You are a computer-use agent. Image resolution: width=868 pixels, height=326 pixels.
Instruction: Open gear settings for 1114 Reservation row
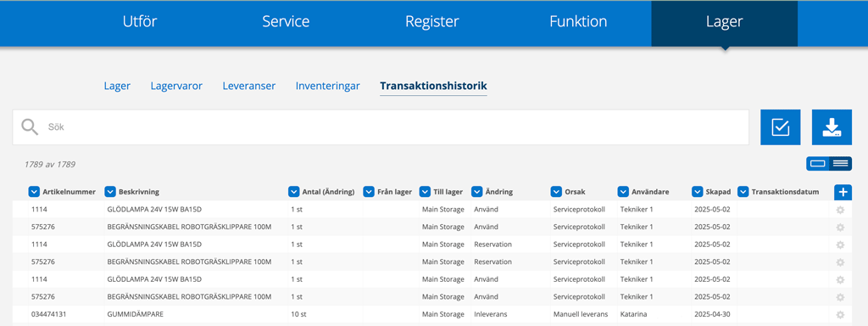click(x=840, y=244)
